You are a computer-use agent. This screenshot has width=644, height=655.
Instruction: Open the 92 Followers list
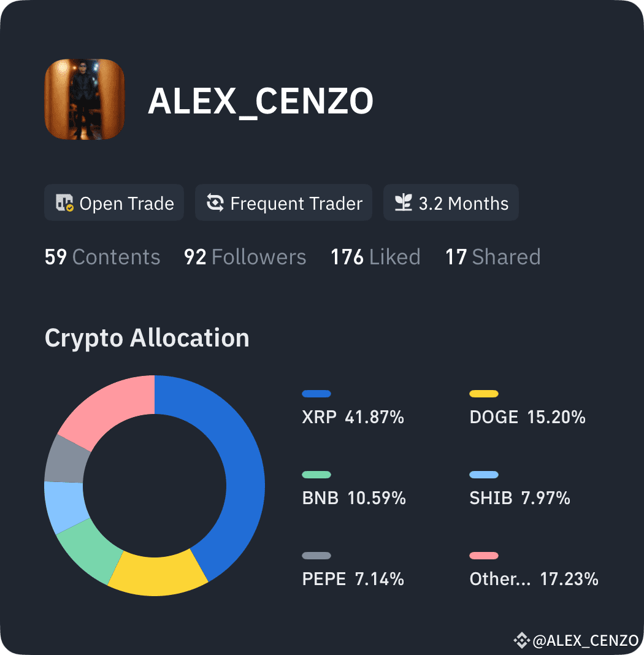click(x=245, y=257)
